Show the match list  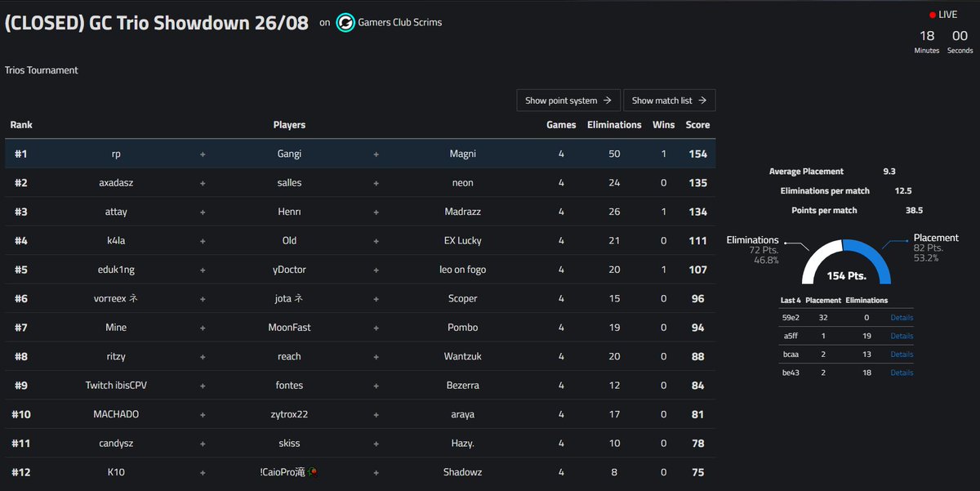[x=670, y=100]
